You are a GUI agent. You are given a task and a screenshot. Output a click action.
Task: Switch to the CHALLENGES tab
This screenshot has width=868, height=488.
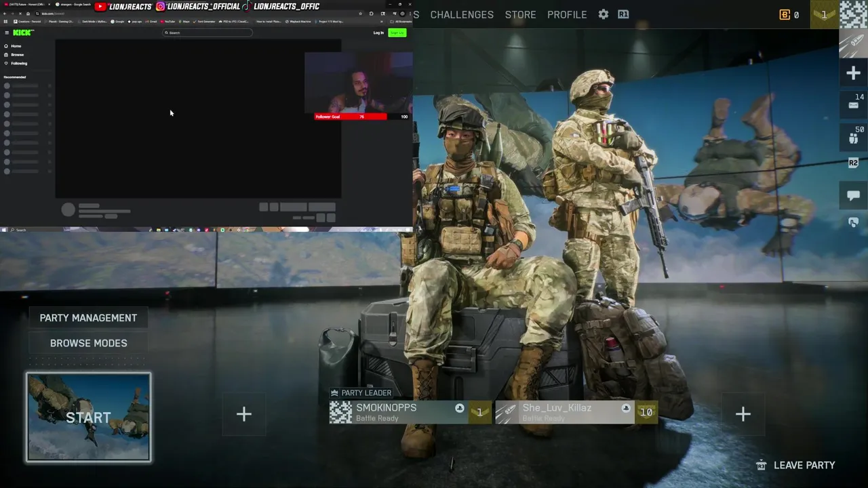pos(462,14)
